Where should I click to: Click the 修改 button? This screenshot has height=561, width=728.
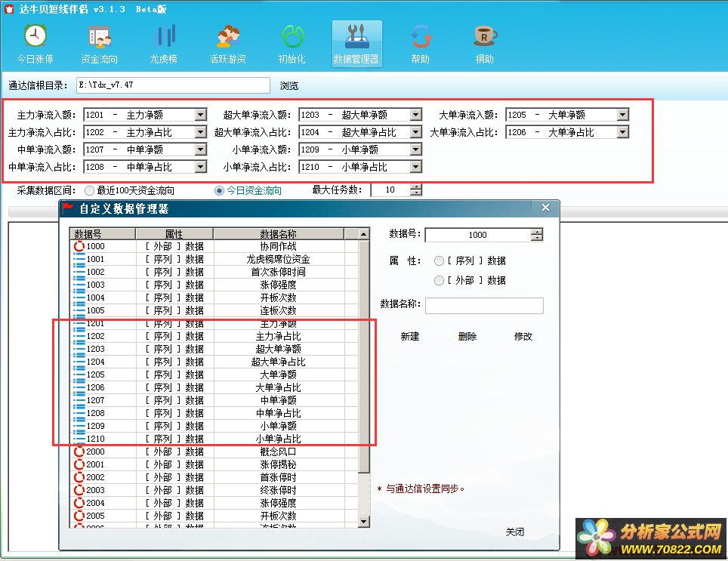click(523, 337)
